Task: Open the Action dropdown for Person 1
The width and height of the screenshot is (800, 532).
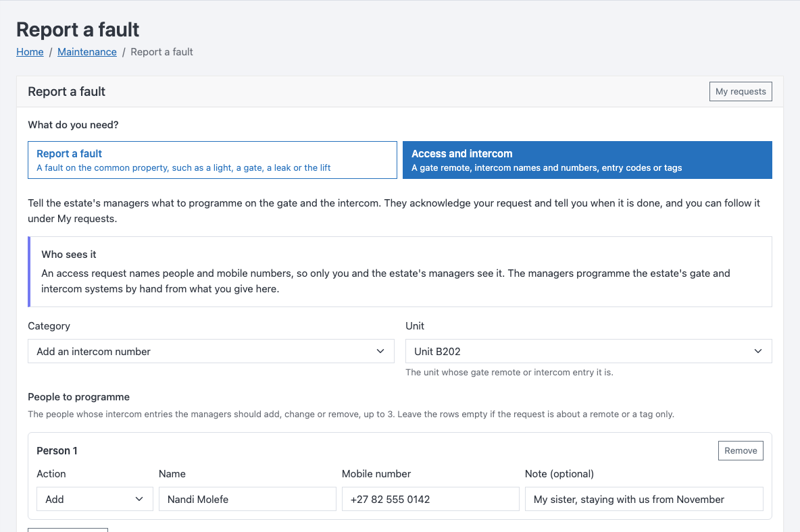Action: [x=95, y=500]
